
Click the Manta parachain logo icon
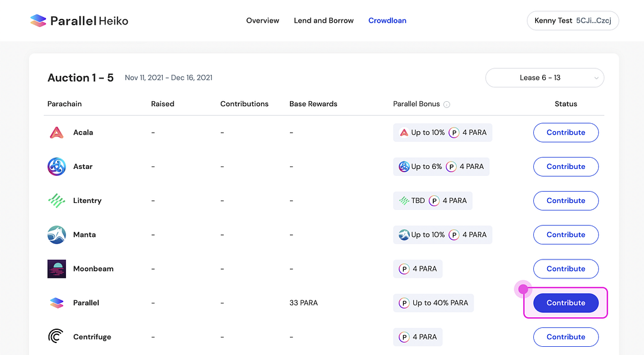57,235
